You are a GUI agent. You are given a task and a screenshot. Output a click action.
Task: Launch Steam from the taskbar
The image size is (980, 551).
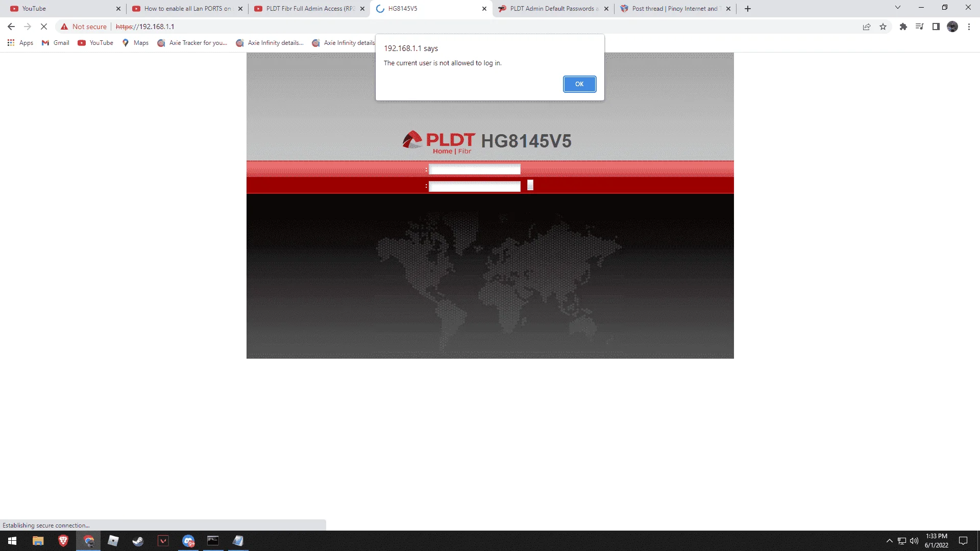click(138, 541)
